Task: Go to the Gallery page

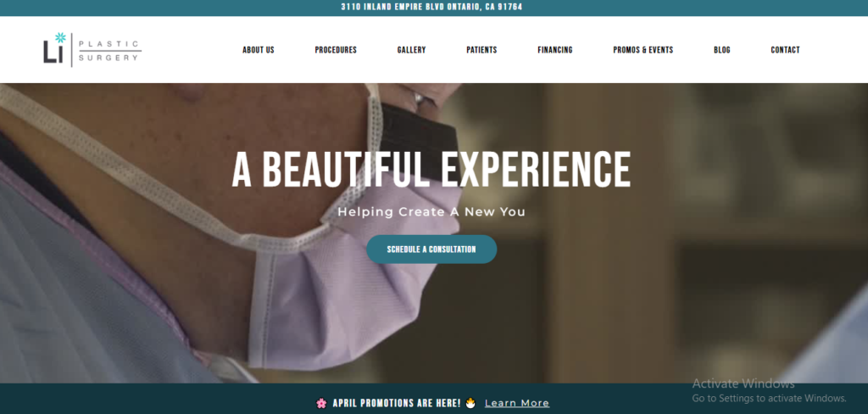Action: tap(411, 50)
